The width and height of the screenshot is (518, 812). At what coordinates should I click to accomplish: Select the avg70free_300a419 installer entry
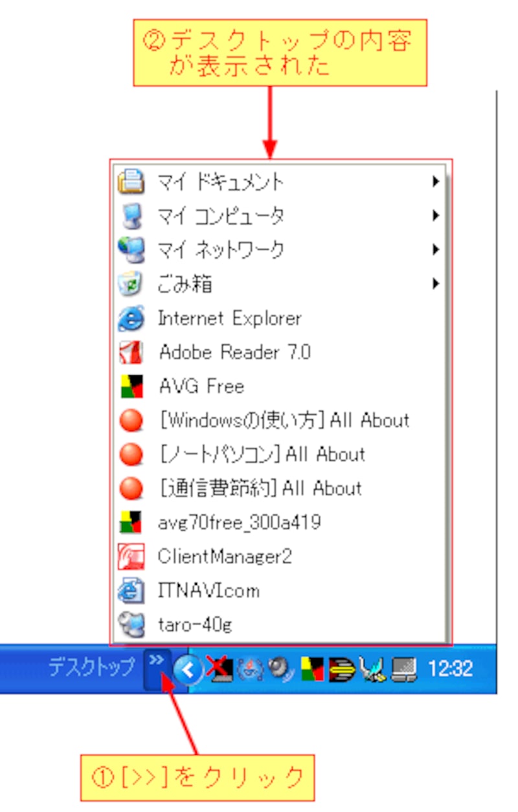[x=279, y=523]
